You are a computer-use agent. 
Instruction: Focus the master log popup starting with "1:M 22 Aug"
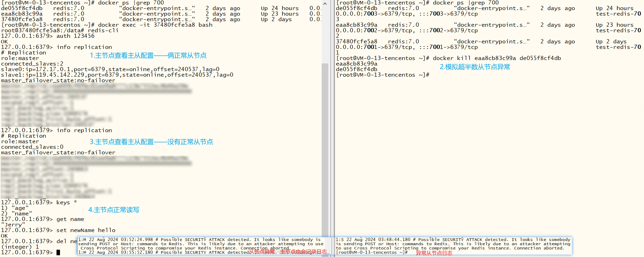tap(201, 244)
